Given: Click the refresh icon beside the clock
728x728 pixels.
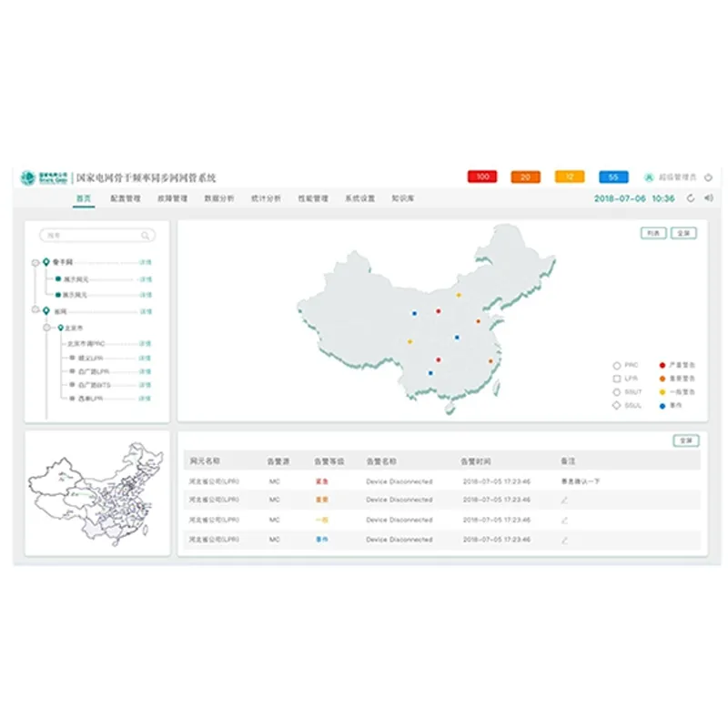Looking at the screenshot, I should click(x=691, y=198).
